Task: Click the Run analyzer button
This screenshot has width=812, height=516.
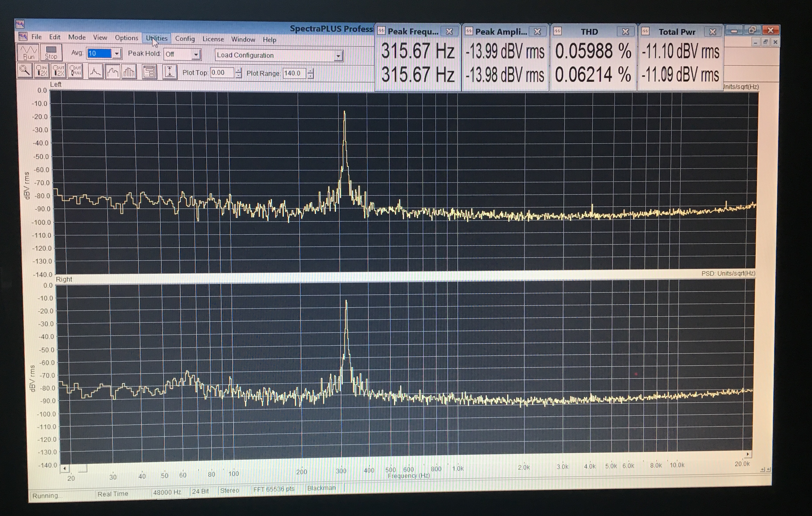Action: [28, 53]
